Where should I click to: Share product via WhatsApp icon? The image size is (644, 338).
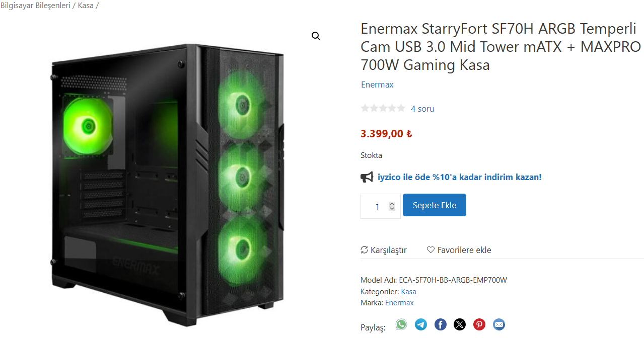point(401,324)
